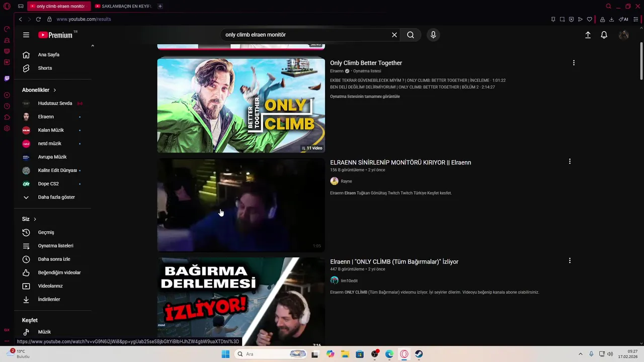
Task: Open the Opera AI assistant
Action: pyautogui.click(x=623, y=19)
